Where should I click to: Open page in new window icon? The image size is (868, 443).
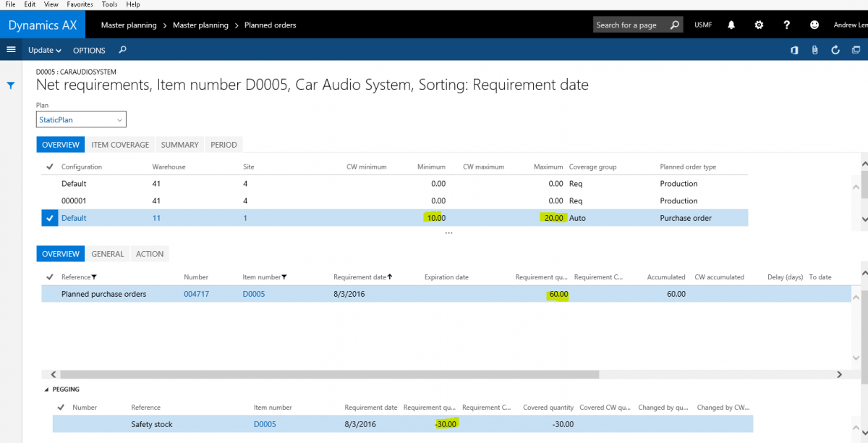856,50
